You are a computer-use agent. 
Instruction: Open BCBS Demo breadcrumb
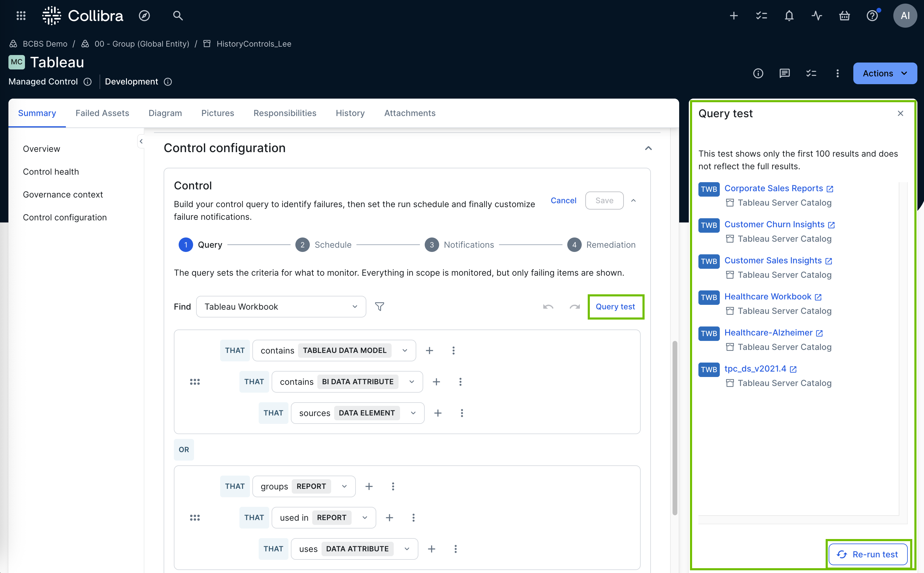coord(45,44)
